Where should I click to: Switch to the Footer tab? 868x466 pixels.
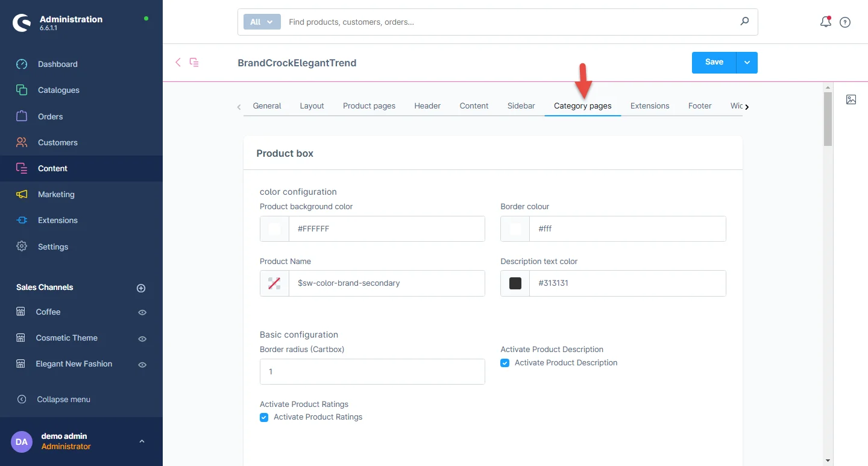point(700,105)
